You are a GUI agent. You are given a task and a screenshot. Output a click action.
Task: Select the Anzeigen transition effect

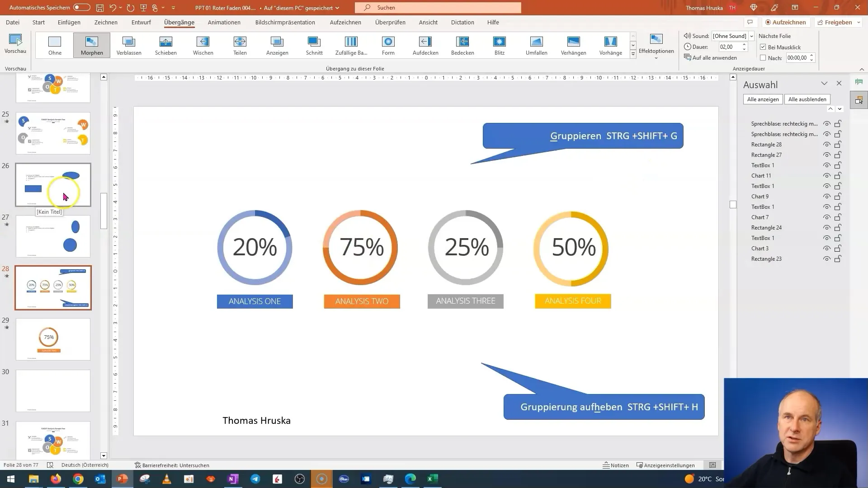pos(277,45)
